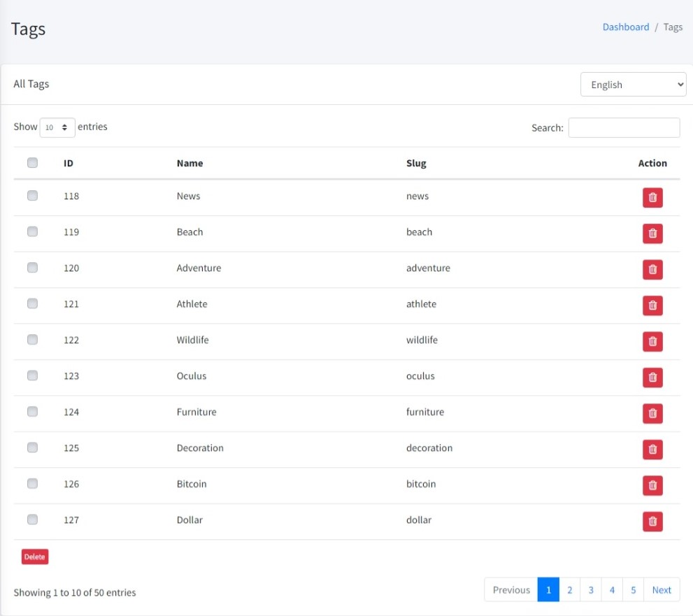This screenshot has height=616, width=693.
Task: Jump to pagination page 5
Action: tap(633, 589)
